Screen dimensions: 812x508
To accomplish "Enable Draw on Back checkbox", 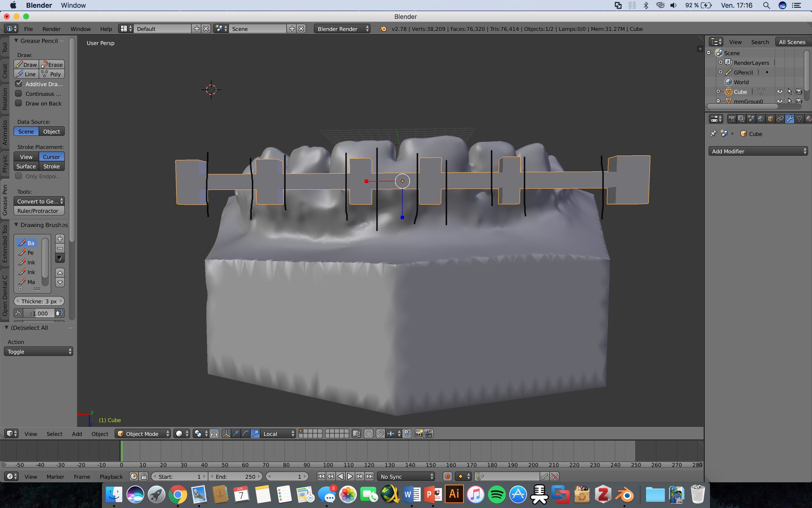I will pos(19,103).
